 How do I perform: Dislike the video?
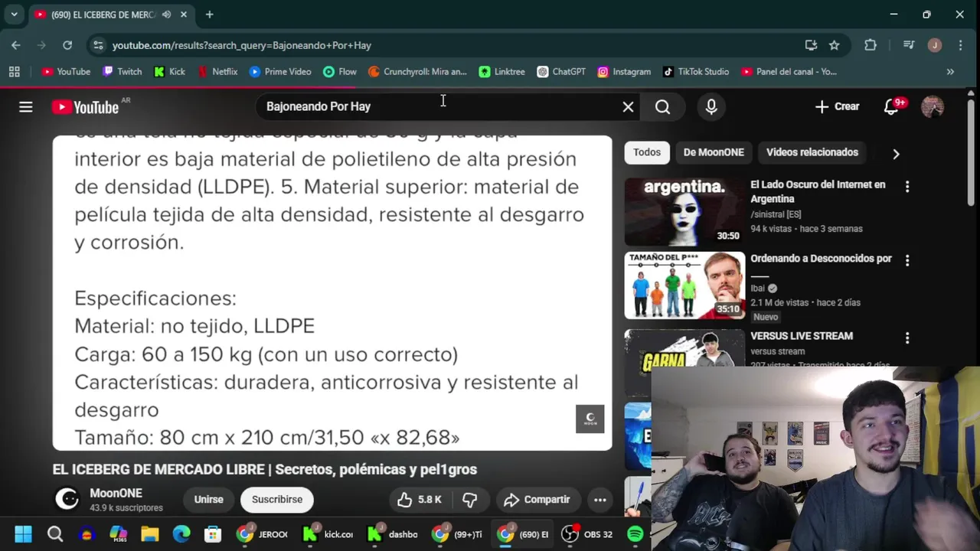click(x=470, y=500)
